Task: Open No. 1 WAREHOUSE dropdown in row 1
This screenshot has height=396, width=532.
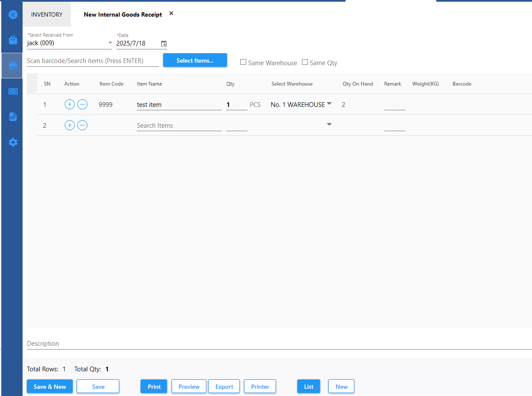Action: click(x=329, y=104)
